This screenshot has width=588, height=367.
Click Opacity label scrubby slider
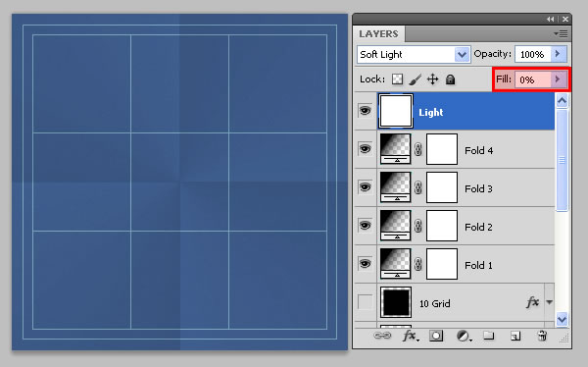pyautogui.click(x=492, y=54)
